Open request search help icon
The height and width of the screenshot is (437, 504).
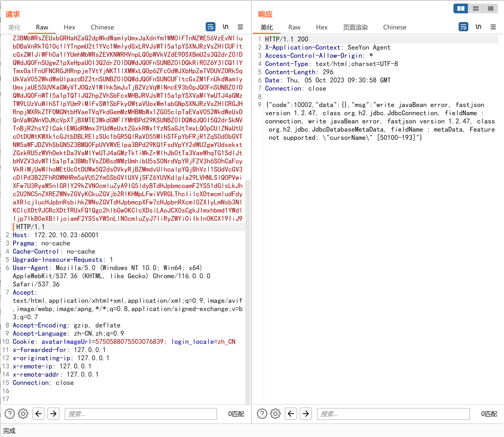(x=10, y=413)
